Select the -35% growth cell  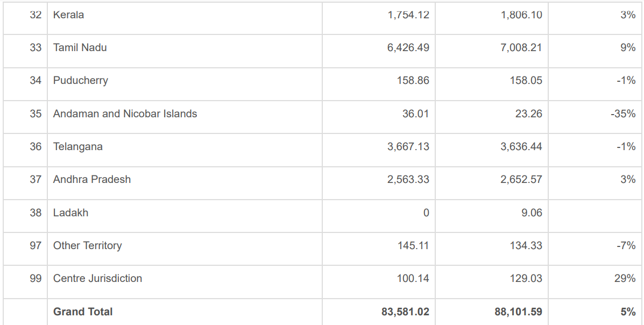tap(623, 114)
